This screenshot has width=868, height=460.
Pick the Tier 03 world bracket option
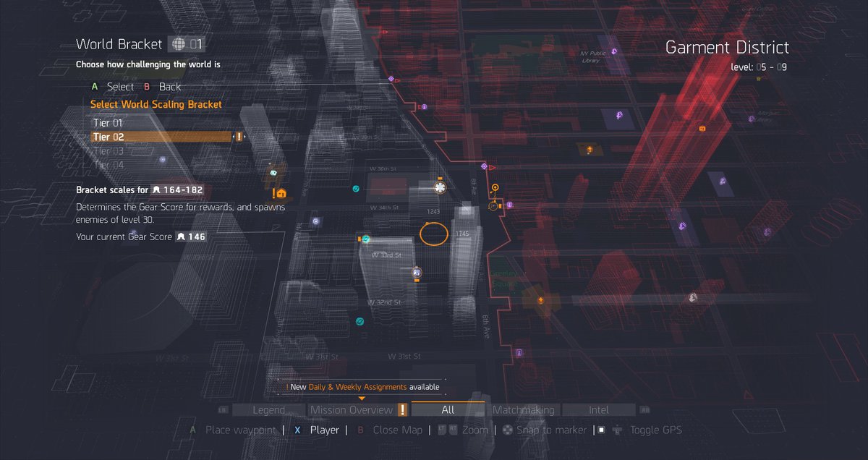(x=109, y=151)
